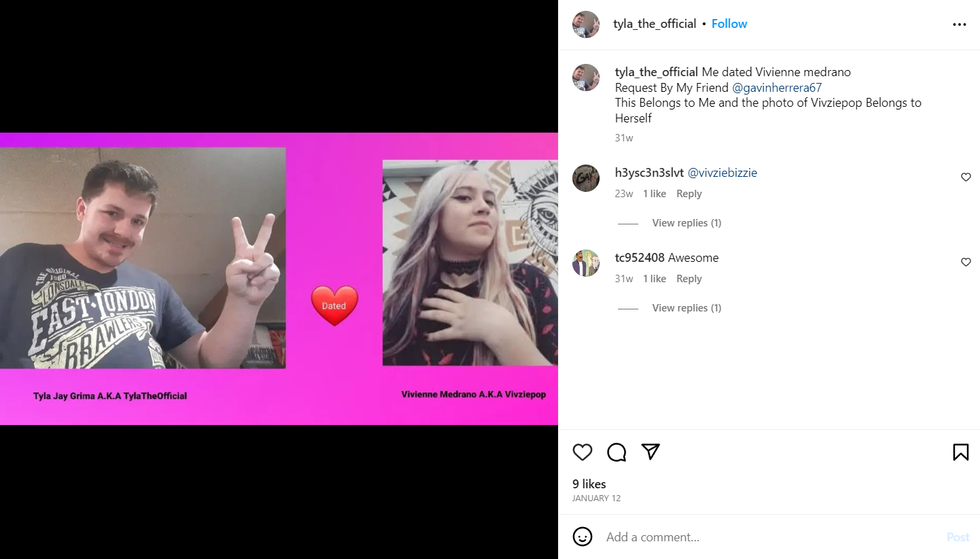Image resolution: width=980 pixels, height=559 pixels.
Task: Expand replies under tc952408's comment
Action: [x=687, y=308]
